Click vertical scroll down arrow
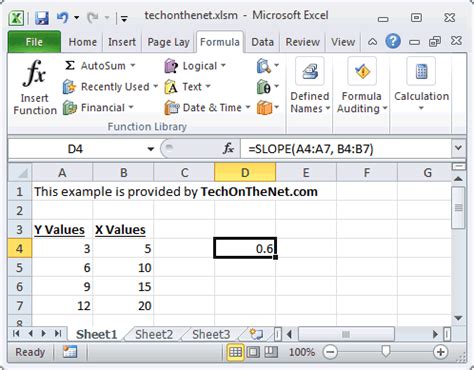Screen dimensions: 474x370 pyautogui.click(x=458, y=318)
